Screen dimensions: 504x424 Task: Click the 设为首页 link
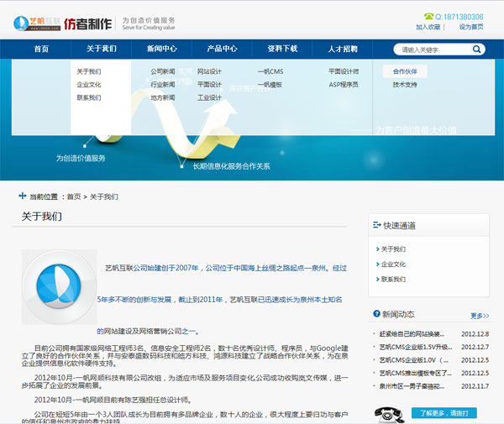[x=471, y=27]
